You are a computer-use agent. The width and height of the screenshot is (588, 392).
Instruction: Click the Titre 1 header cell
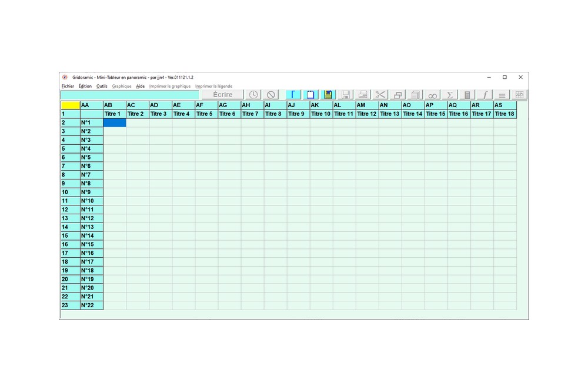point(115,114)
